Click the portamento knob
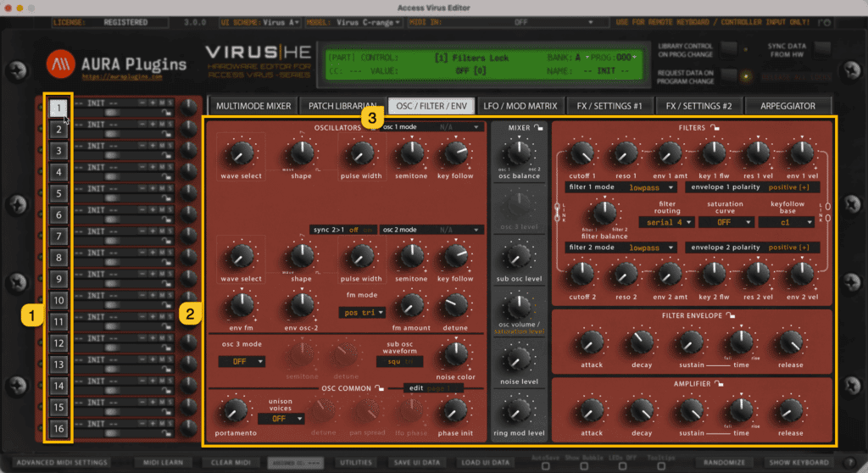 click(x=236, y=411)
